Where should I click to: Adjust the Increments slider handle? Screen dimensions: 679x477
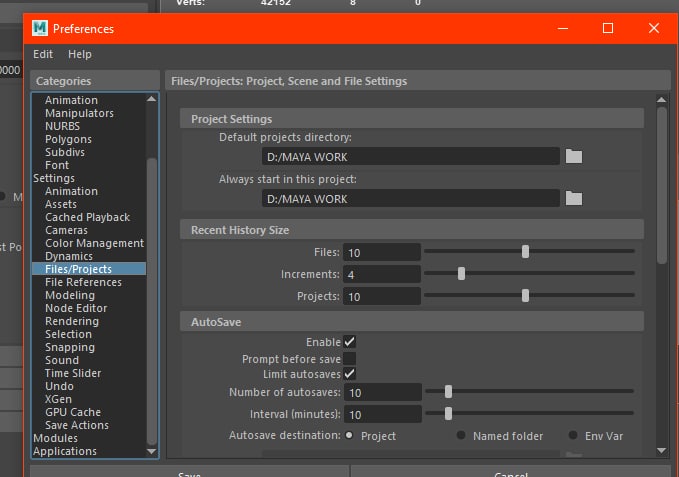[x=461, y=274]
